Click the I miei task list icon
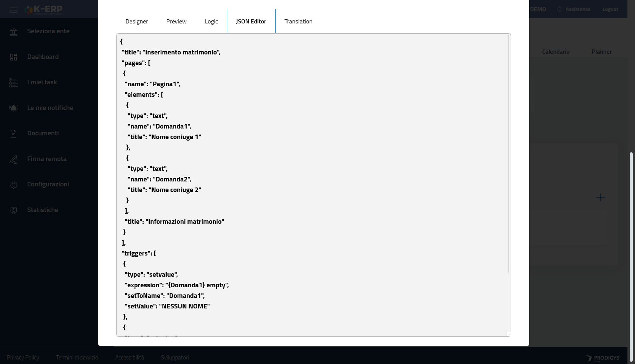This screenshot has width=635, height=364. pyautogui.click(x=14, y=82)
